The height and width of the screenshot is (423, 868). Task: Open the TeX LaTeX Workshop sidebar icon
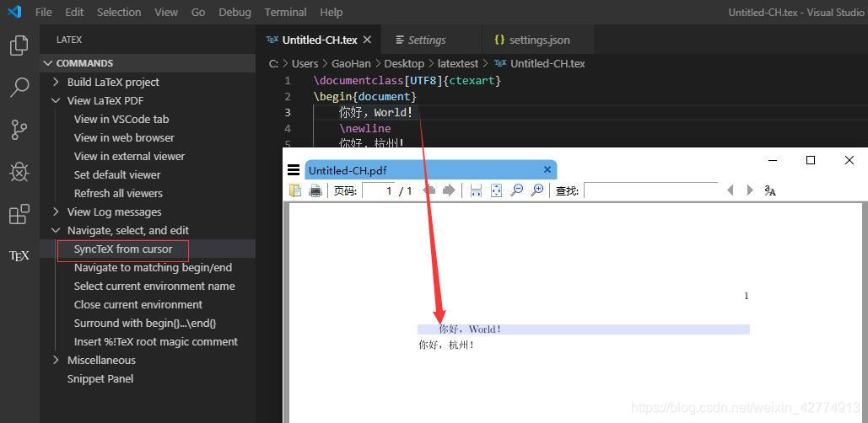coord(19,256)
